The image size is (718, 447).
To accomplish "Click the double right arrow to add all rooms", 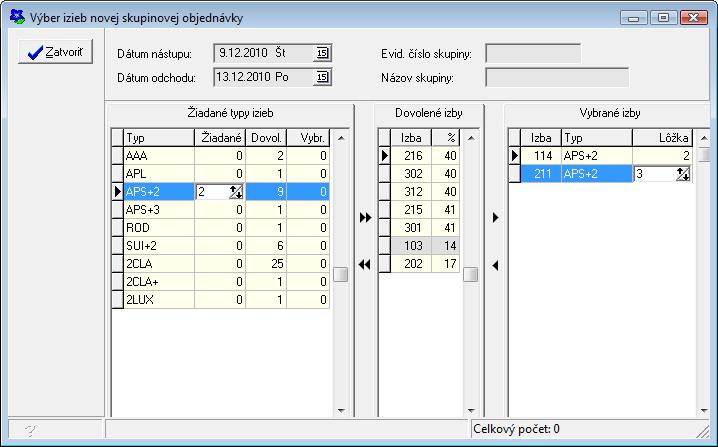I will [x=364, y=217].
